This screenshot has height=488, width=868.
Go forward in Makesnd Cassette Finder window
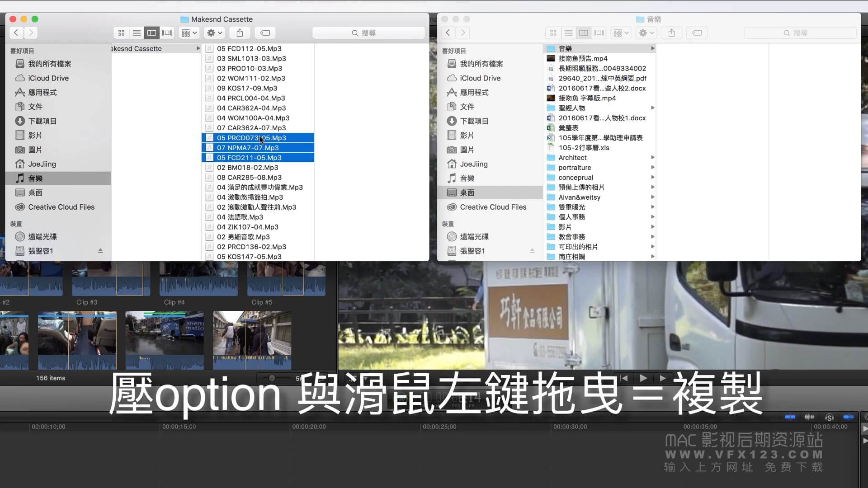coord(31,33)
